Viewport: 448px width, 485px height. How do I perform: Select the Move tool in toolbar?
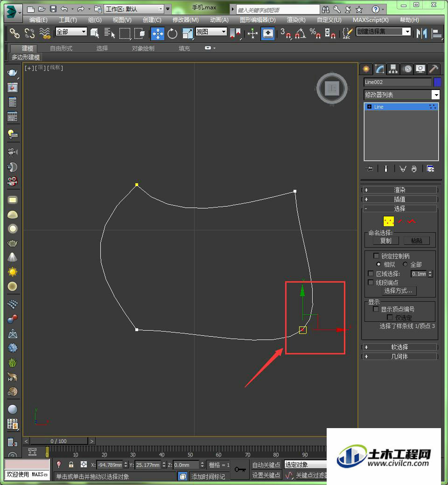(158, 34)
